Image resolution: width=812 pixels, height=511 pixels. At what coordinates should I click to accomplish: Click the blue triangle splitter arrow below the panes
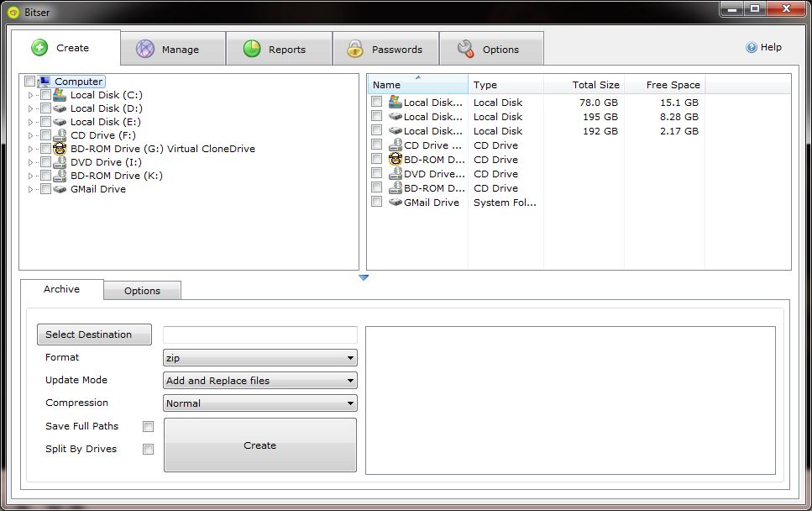(364, 278)
